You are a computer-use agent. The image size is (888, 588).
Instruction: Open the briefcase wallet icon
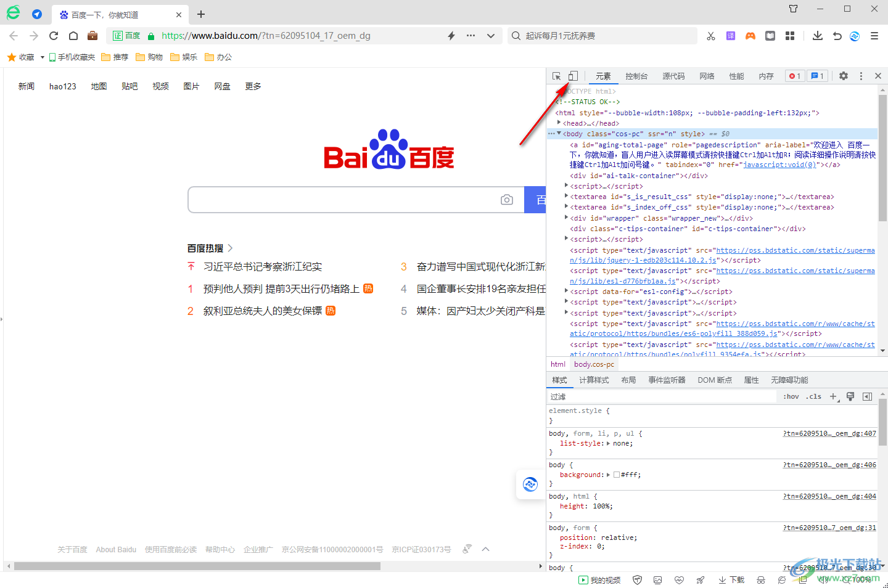(x=92, y=36)
